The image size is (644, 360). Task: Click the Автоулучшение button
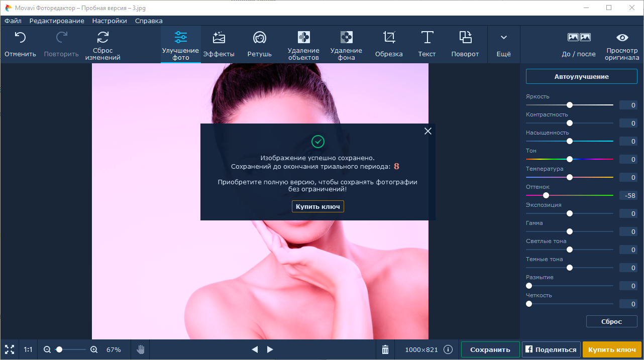[581, 76]
